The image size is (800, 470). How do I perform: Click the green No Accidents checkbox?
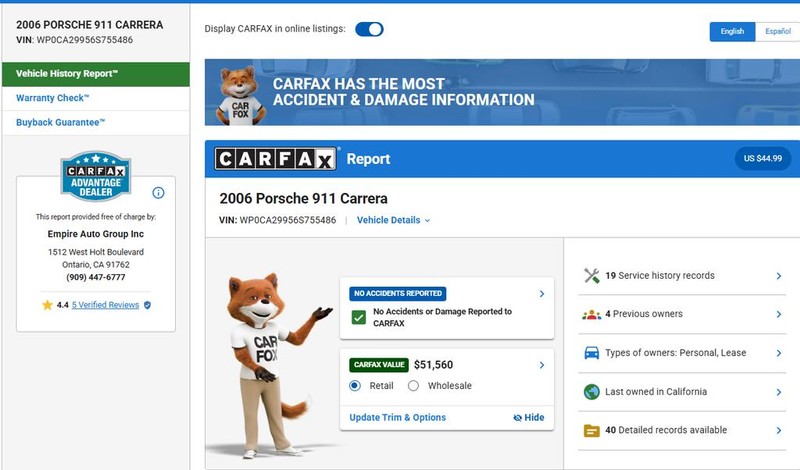[x=358, y=318]
